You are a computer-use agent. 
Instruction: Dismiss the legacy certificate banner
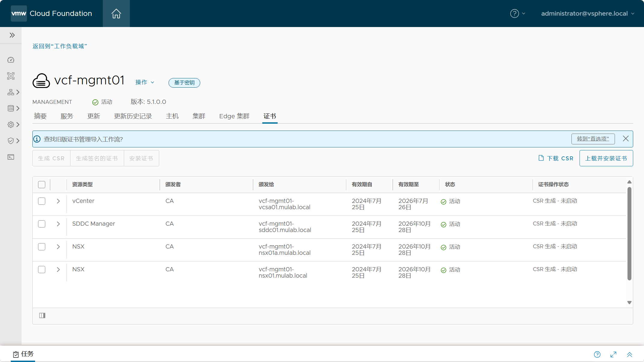pos(626,138)
